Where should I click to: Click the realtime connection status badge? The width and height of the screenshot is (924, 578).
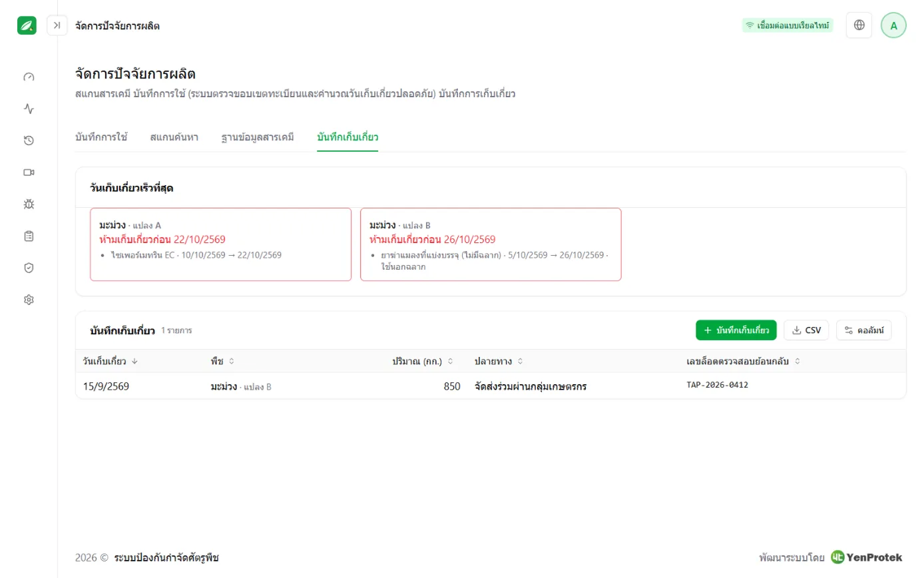pyautogui.click(x=788, y=25)
